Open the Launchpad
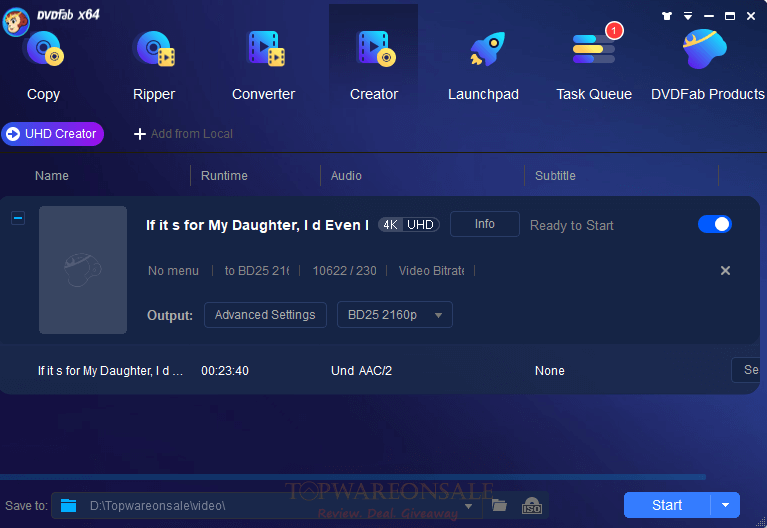767x528 pixels. [483, 66]
